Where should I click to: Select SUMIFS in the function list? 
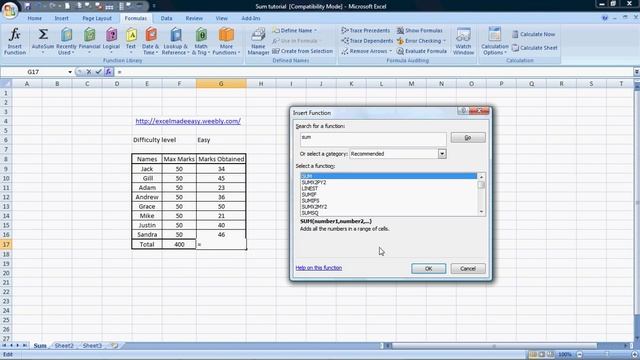click(310, 201)
